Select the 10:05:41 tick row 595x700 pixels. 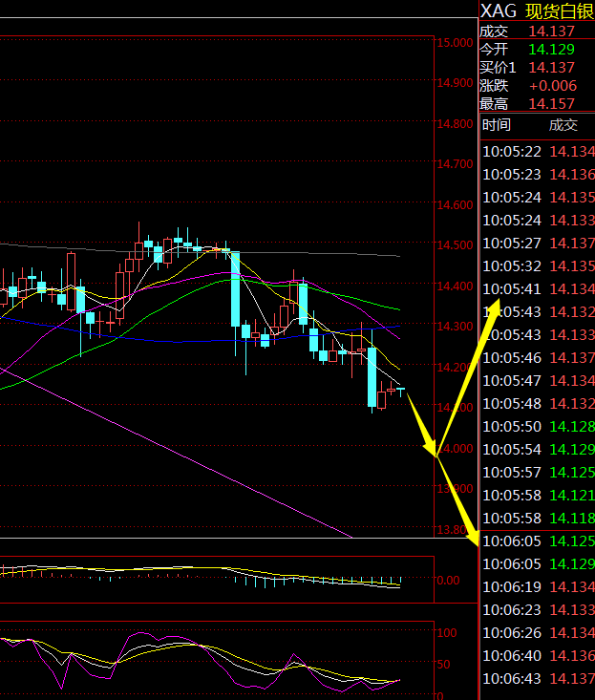539,289
